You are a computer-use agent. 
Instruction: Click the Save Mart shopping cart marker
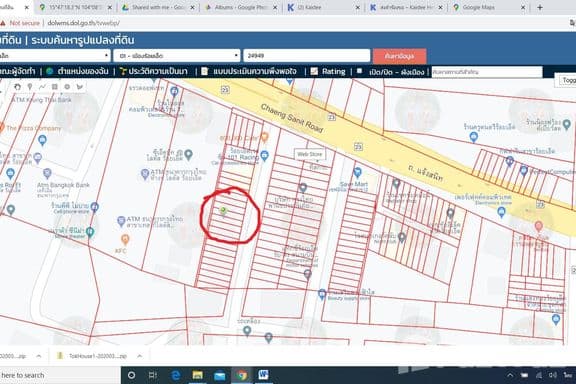(357, 172)
